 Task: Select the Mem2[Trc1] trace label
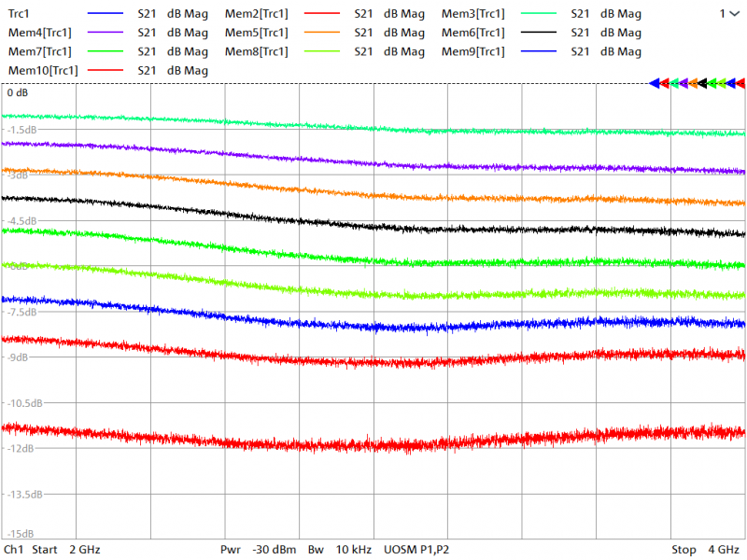coord(257,14)
